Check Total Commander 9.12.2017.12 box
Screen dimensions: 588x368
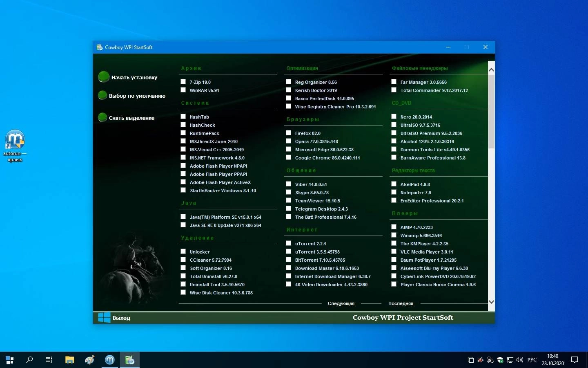pos(394,90)
